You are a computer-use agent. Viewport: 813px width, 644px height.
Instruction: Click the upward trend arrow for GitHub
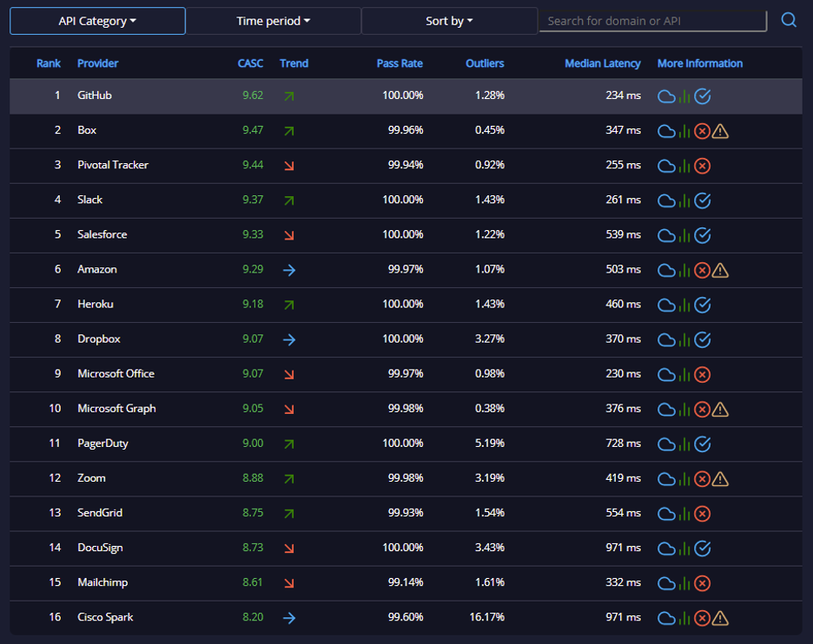click(x=288, y=96)
